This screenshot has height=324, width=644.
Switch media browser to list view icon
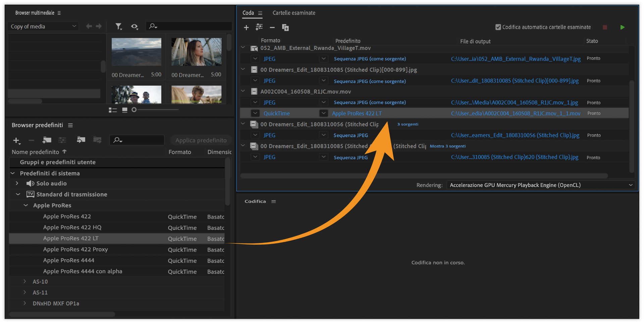point(113,110)
